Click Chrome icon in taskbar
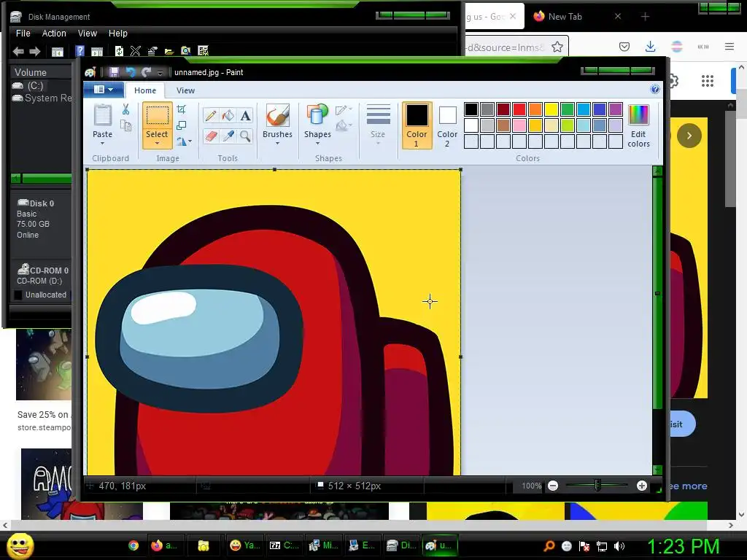747x560 pixels. pos(133,545)
